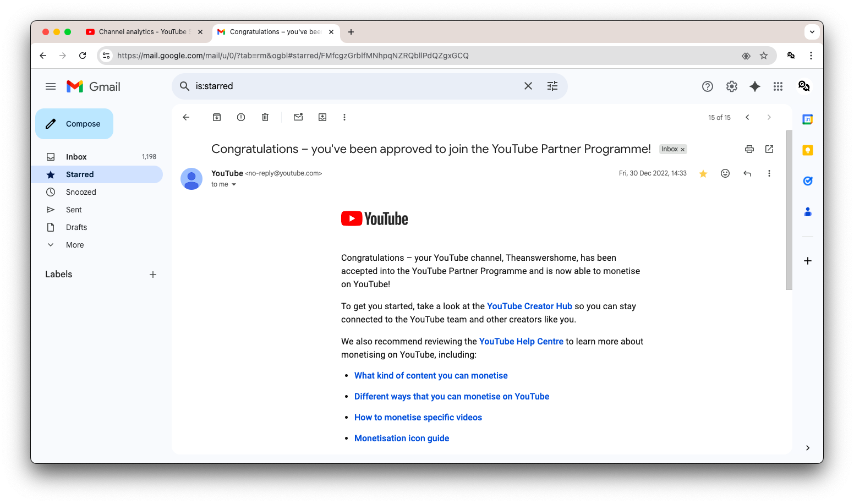Open the toolbar More options menu
The height and width of the screenshot is (504, 854).
coord(344,117)
